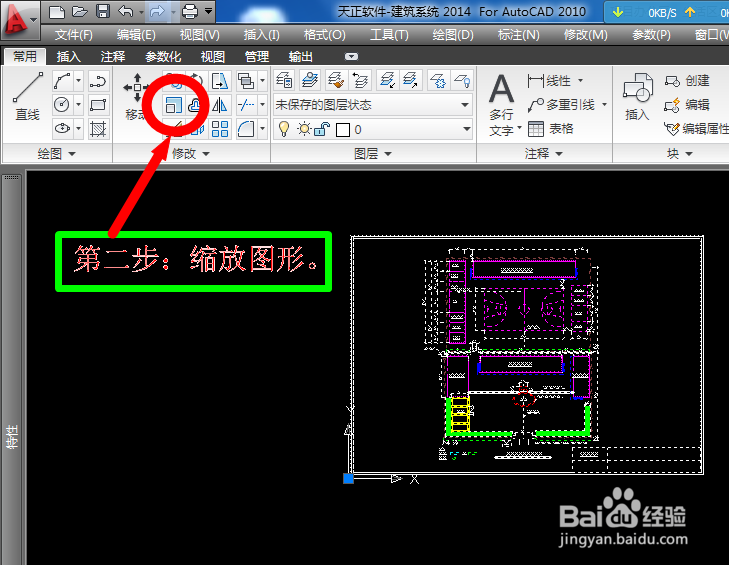Click the Layer Off icon

[x=463, y=80]
